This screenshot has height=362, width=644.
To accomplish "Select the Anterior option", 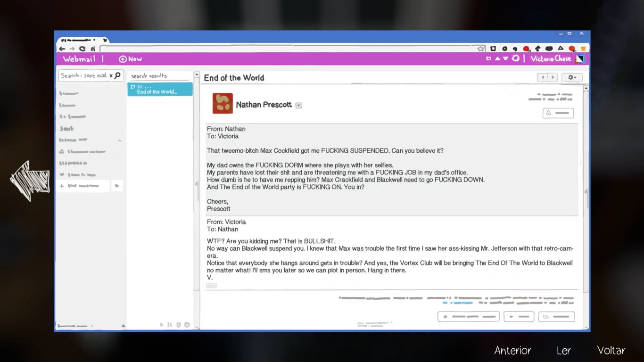I will click(x=512, y=350).
